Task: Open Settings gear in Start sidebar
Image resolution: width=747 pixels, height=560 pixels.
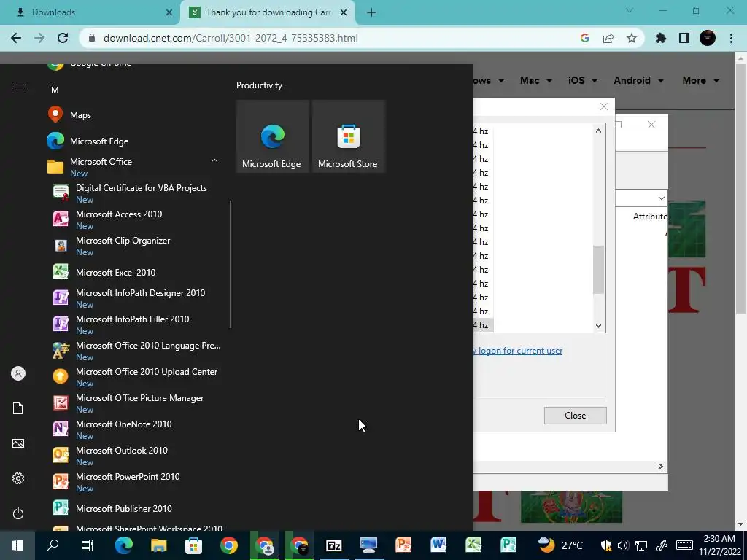Action: [18, 478]
